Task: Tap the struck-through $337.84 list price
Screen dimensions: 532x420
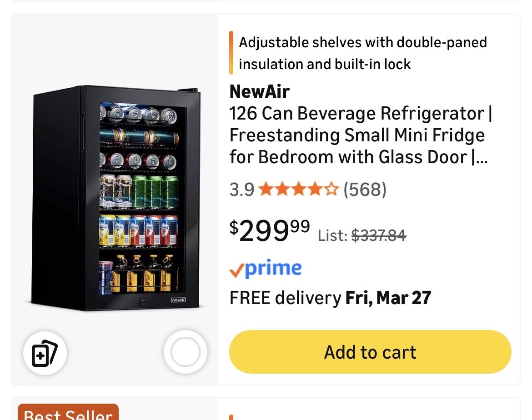Action: pos(379,235)
